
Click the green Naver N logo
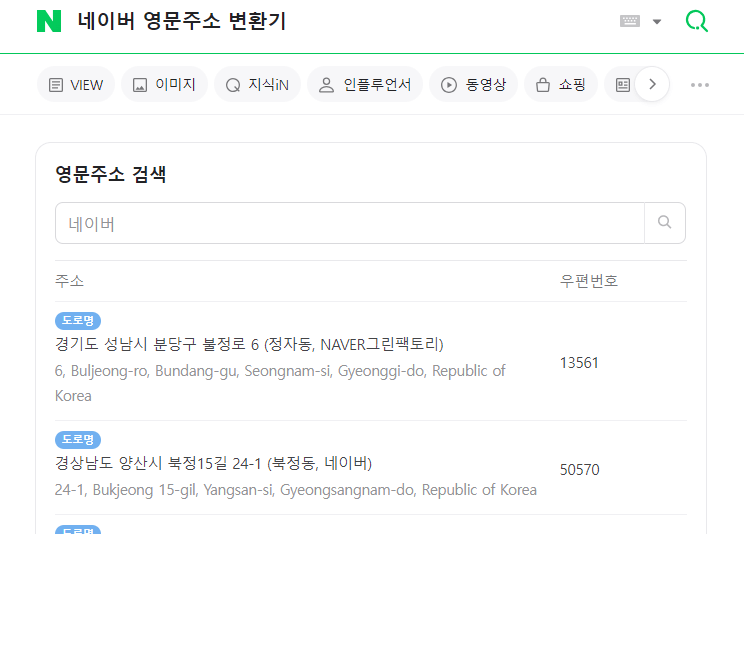click(49, 21)
